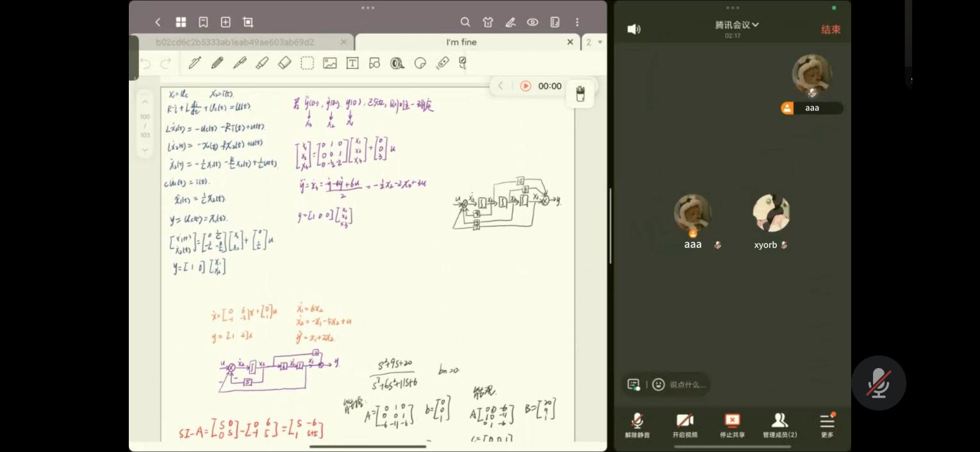Select the text box tool
This screenshot has height=452, width=980.
[x=352, y=63]
